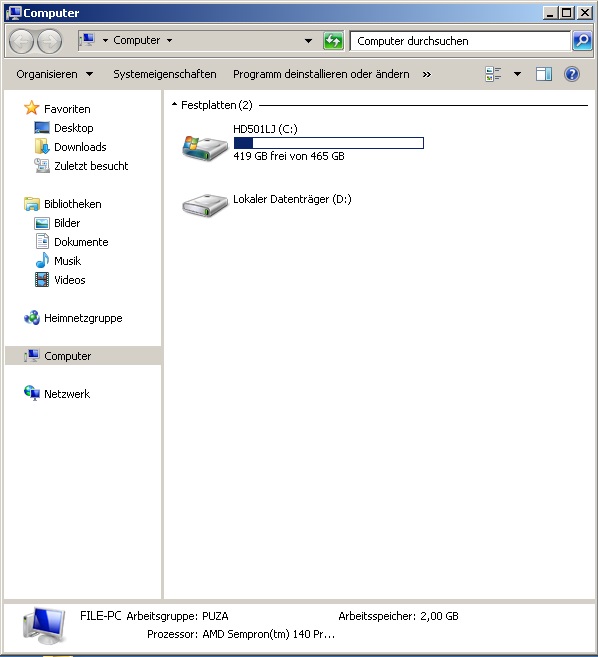Click the Computer durchsuchen search field

(x=460, y=41)
